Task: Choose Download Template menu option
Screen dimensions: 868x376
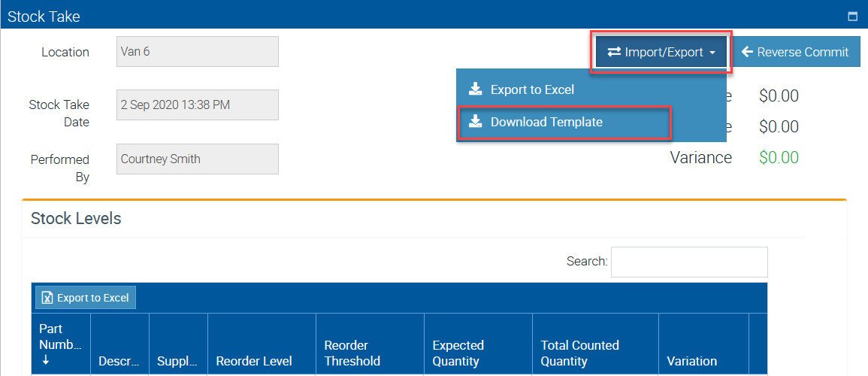Action: [546, 122]
